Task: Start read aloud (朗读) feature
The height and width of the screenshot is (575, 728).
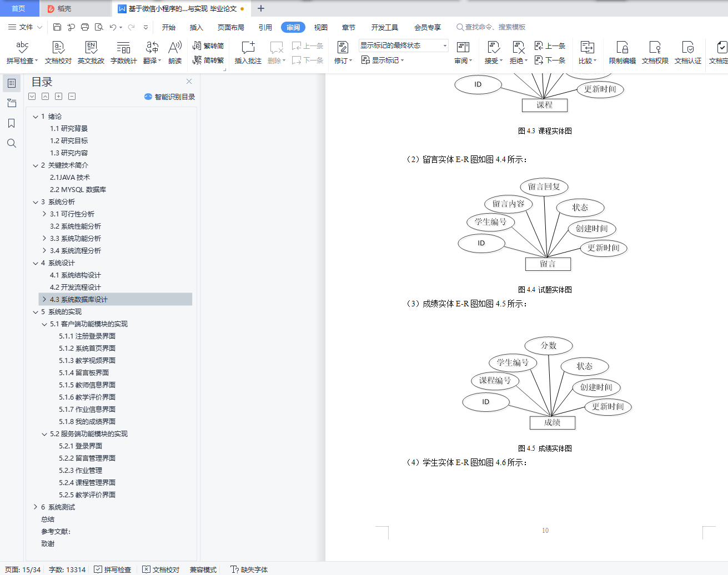Action: [x=175, y=53]
